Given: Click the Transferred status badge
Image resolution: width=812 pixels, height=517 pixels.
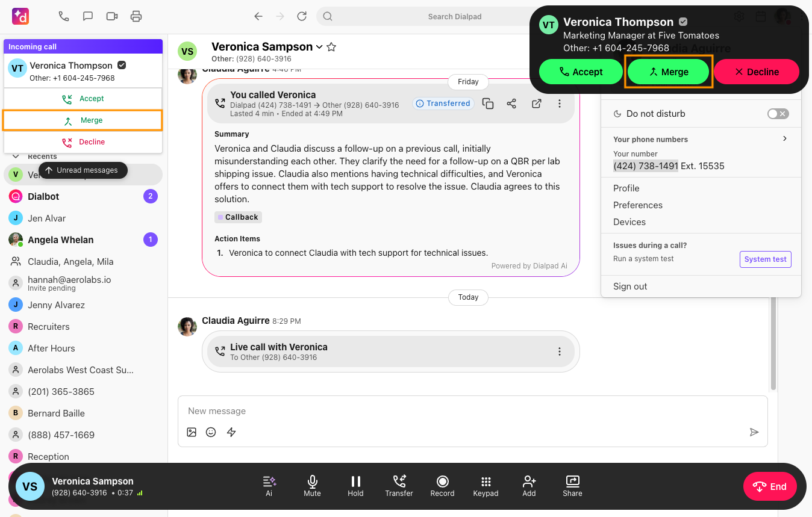Looking at the screenshot, I should coord(443,104).
